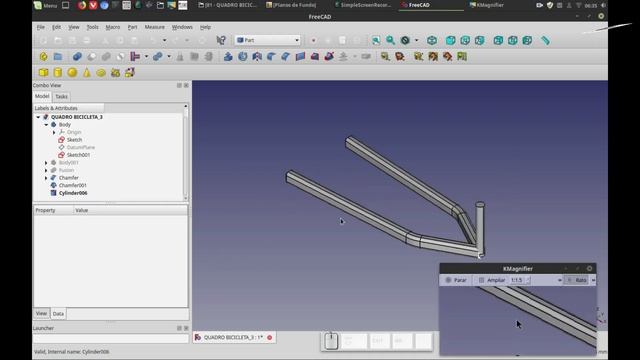Expand the Fusion tree node
Viewport: 640px width, 360px height.
pos(46,170)
